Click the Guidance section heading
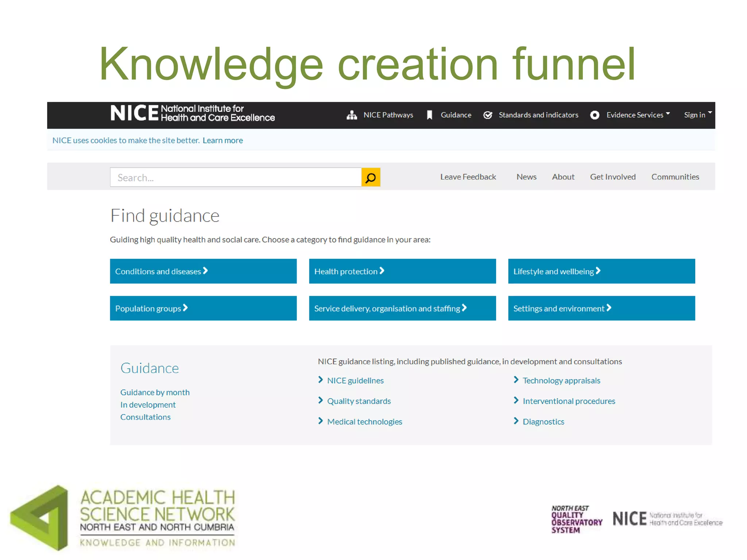747x560 pixels. pos(150,368)
